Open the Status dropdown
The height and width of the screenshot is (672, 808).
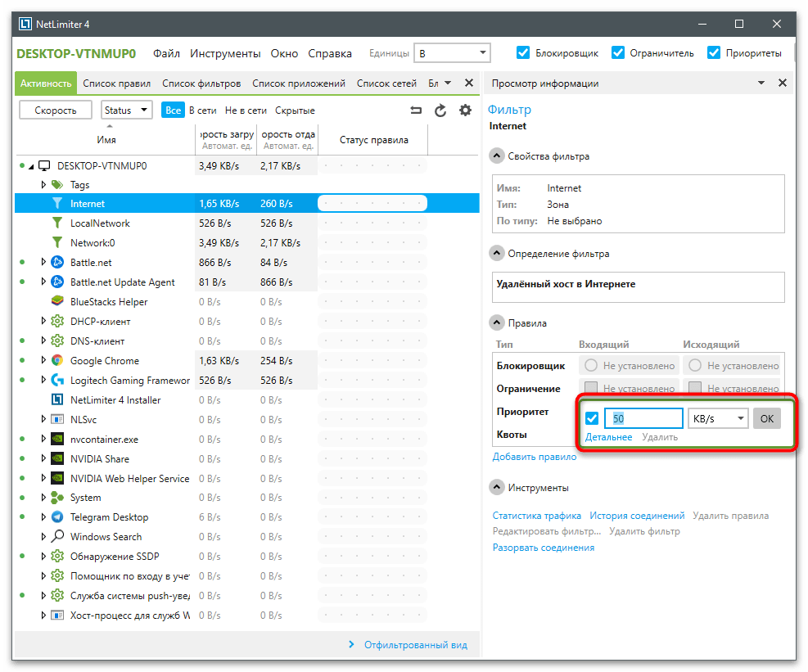point(126,110)
